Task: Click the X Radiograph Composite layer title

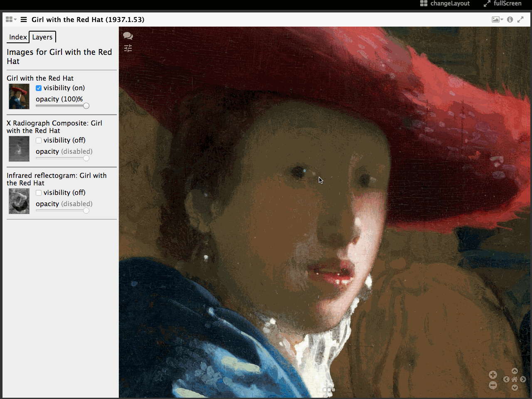Action: [54, 127]
